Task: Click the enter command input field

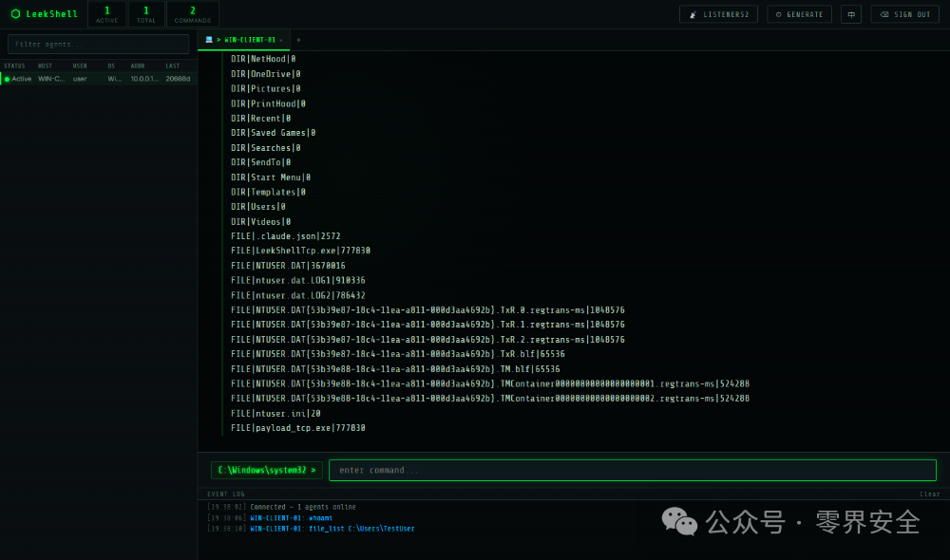Action: point(633,471)
